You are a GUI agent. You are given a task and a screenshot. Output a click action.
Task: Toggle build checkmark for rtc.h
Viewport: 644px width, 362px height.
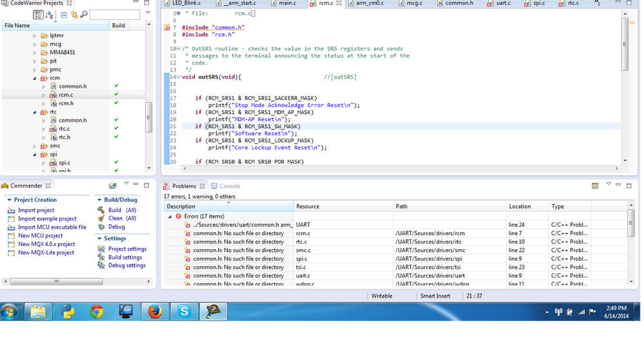click(x=116, y=137)
